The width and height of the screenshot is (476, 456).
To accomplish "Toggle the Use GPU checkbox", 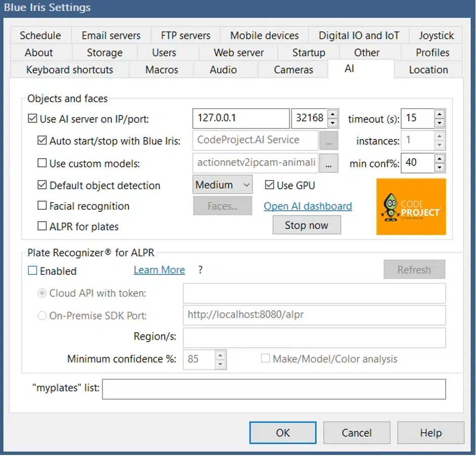I will coord(270,186).
